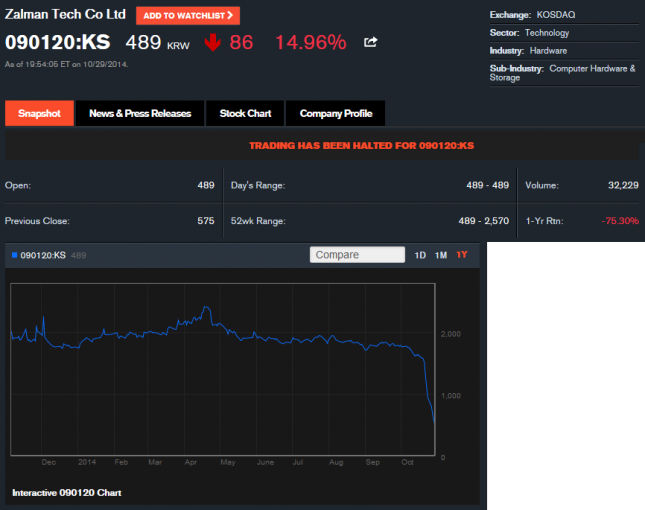Click the Compare input field

pyautogui.click(x=357, y=255)
